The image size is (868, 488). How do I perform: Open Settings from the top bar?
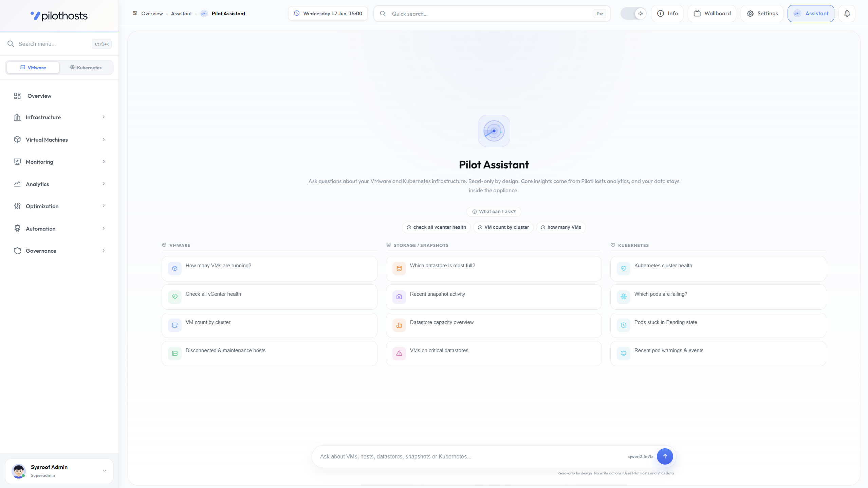coord(762,14)
